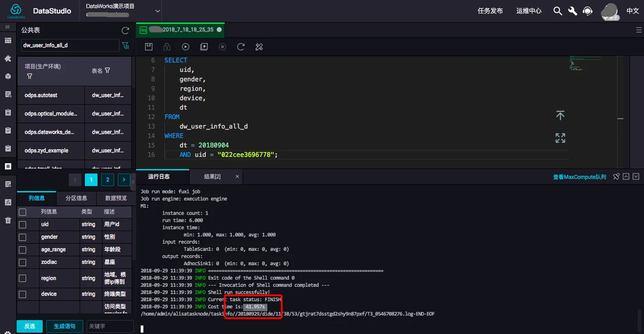The image size is (644, 334).
Task: Save the SQL script with the save icon
Action: tap(149, 46)
